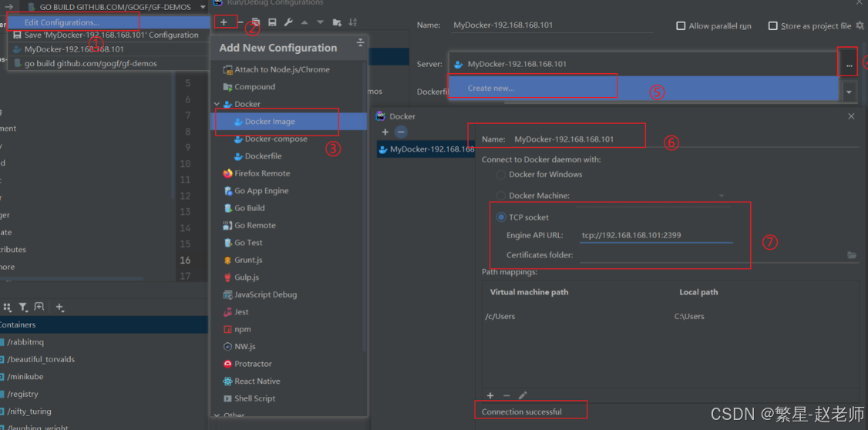Open the Docker Machine dropdown arrow
The height and width of the screenshot is (430, 868).
click(722, 196)
